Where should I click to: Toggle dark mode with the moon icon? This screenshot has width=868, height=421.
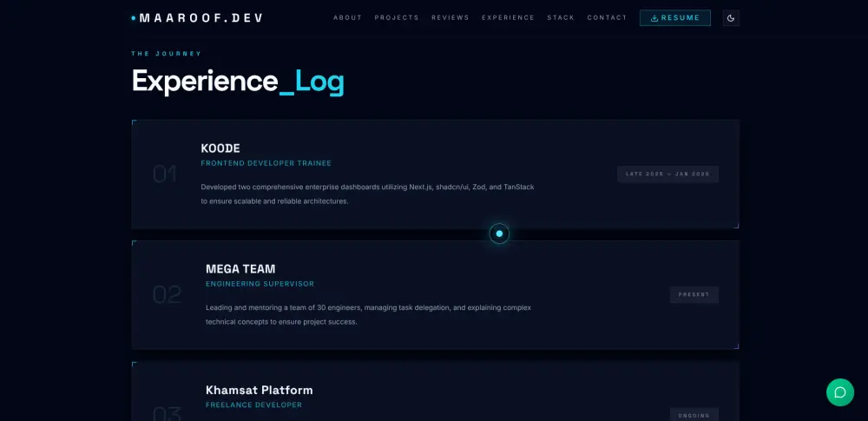coord(731,17)
